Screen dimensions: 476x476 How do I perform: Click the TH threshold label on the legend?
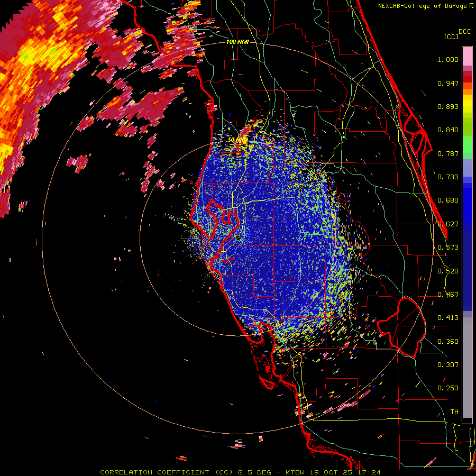click(x=454, y=412)
